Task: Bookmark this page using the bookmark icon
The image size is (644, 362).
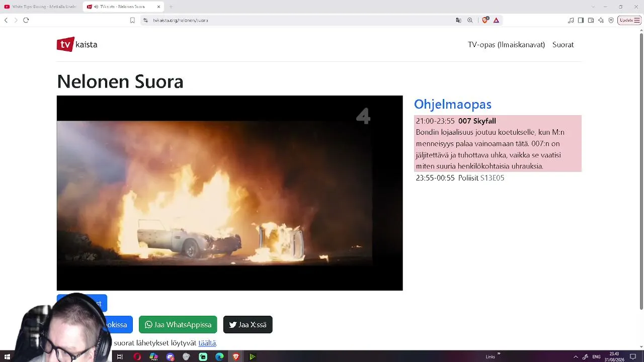Action: click(132, 20)
